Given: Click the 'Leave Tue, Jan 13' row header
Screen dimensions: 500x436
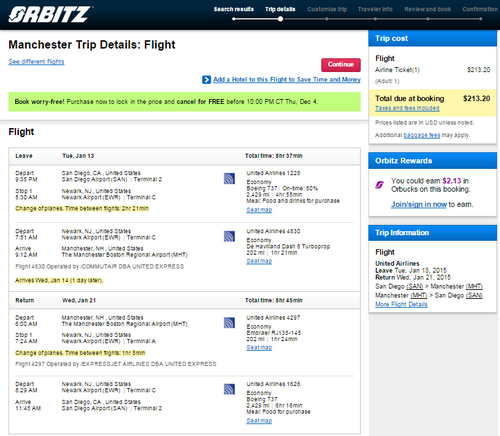Looking at the screenshot, I should 184,156.
